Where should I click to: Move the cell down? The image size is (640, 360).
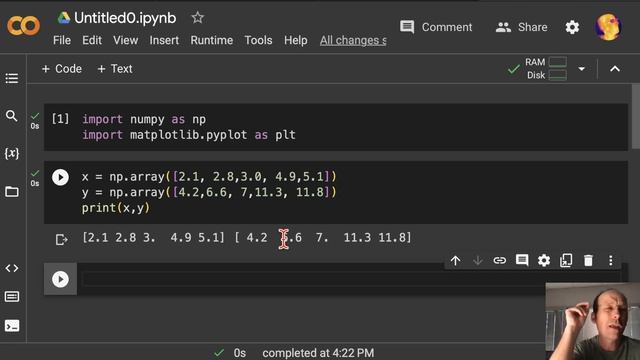[478, 260]
